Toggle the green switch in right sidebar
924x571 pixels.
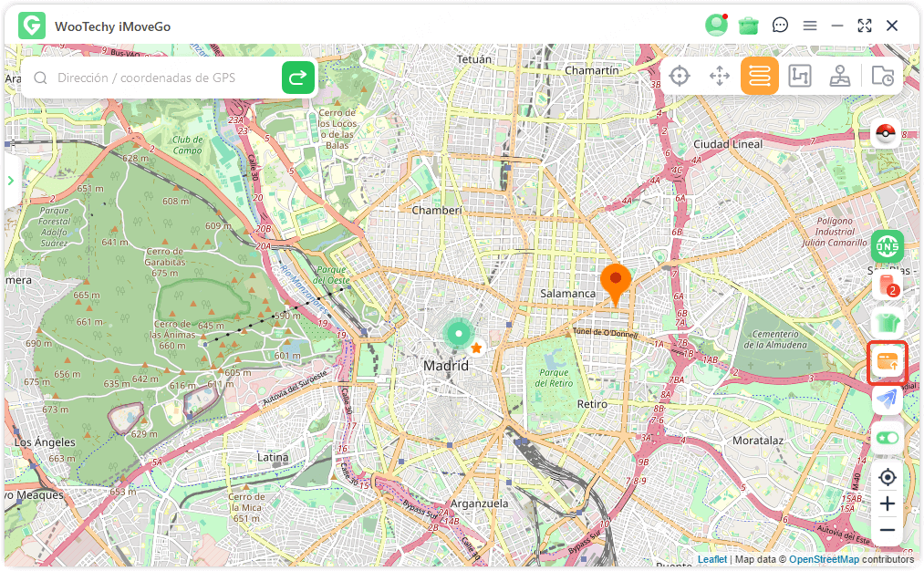(887, 439)
